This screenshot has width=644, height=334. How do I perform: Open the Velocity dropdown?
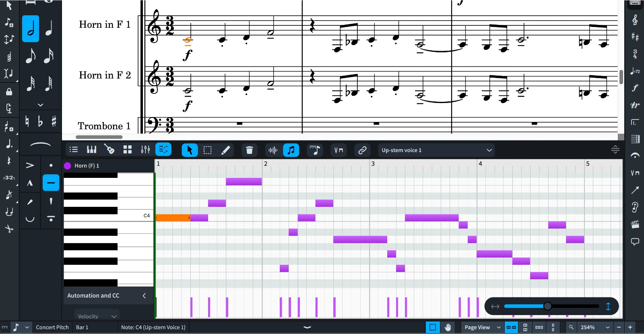tap(97, 316)
